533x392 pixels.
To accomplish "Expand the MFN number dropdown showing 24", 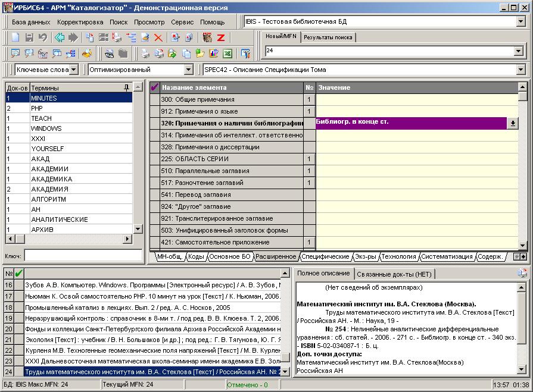I will 518,51.
